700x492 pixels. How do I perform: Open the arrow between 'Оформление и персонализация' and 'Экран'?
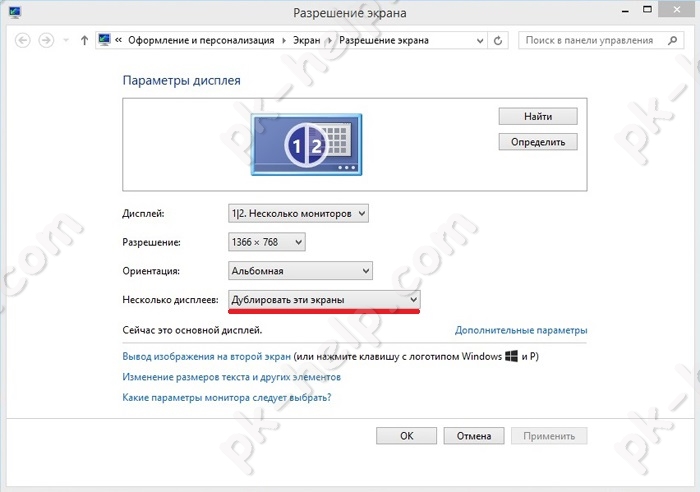[284, 41]
